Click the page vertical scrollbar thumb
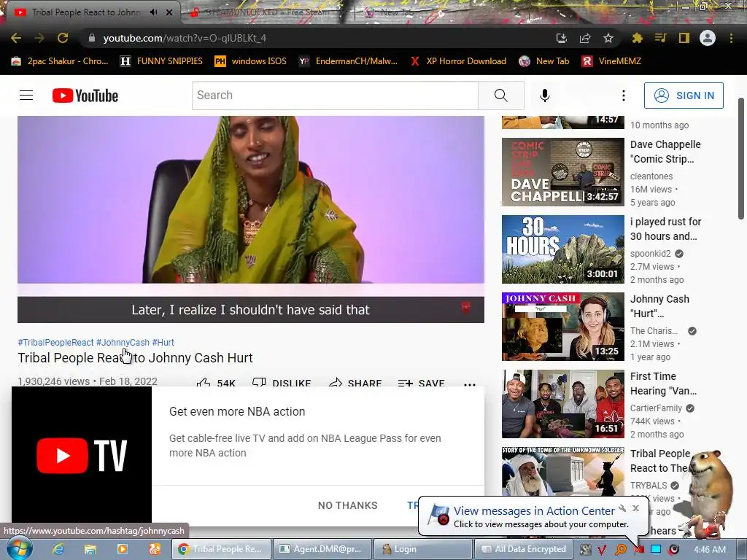The image size is (747, 560). tap(741, 158)
